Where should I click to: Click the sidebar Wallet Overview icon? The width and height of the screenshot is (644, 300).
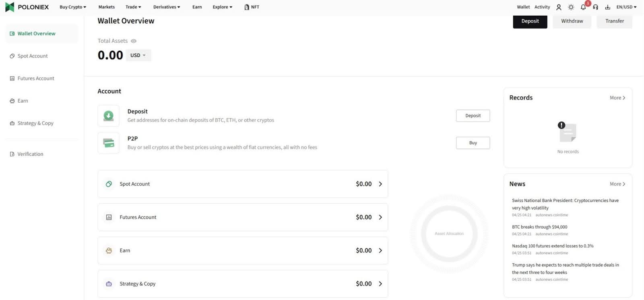[x=12, y=34]
